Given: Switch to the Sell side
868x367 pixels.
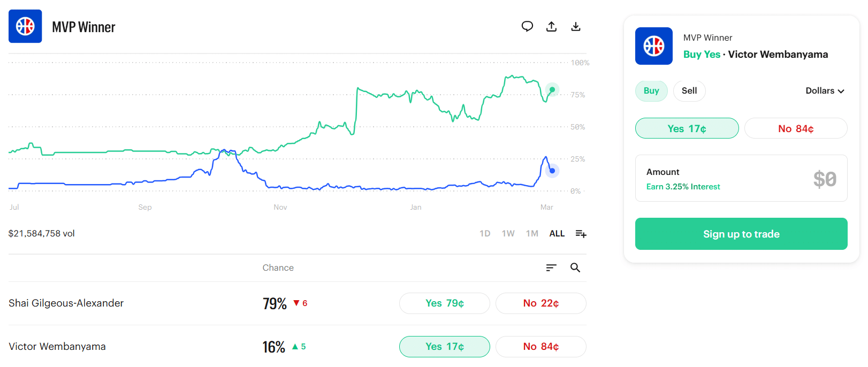Looking at the screenshot, I should pos(689,90).
